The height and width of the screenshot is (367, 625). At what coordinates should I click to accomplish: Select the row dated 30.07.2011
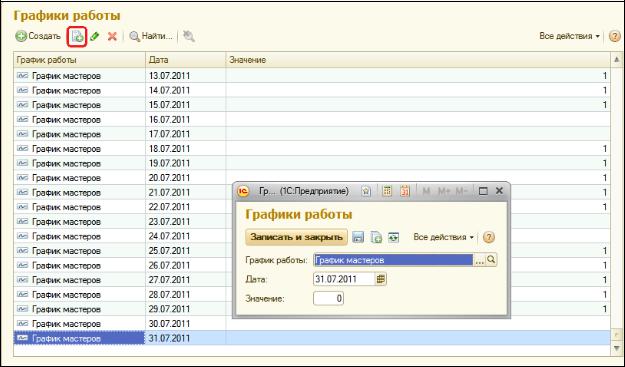coord(312,324)
